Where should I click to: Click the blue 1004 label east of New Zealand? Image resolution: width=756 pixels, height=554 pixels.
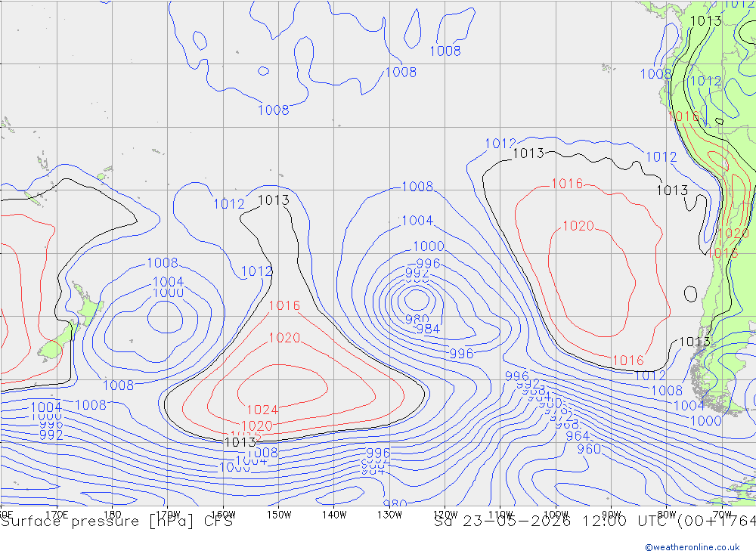[169, 282]
